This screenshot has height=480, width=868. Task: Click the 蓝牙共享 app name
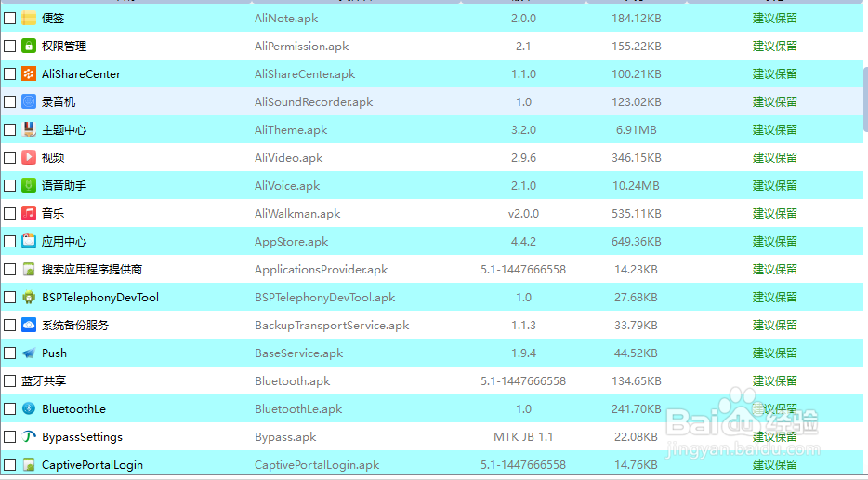[44, 380]
